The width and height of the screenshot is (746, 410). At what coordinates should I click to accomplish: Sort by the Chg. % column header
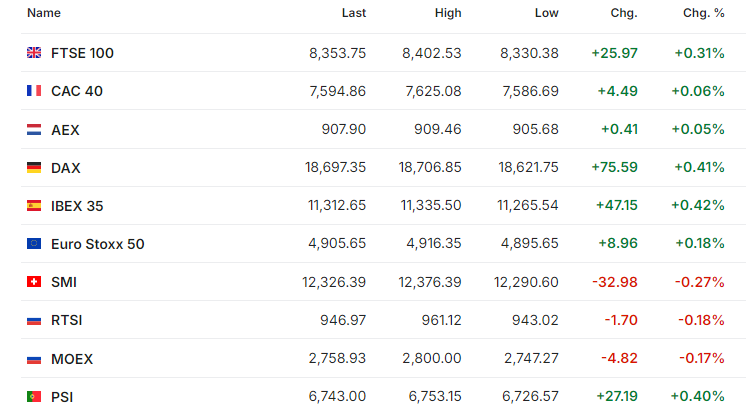click(704, 13)
